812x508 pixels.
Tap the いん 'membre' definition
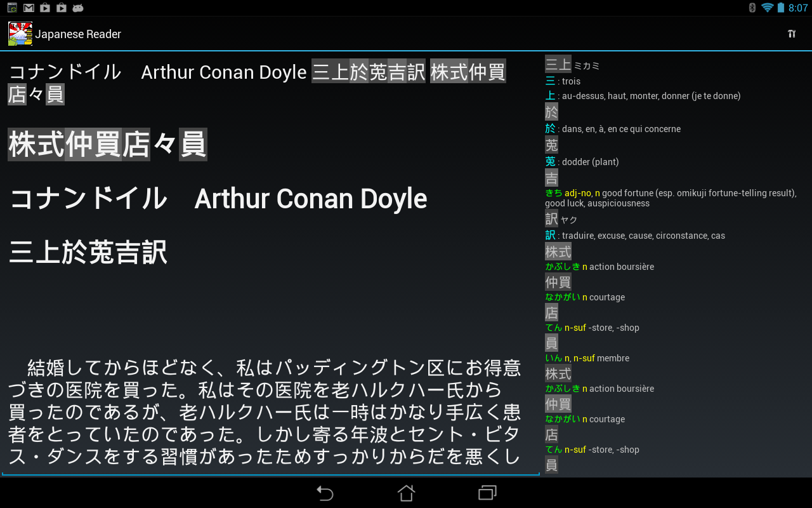(x=587, y=358)
